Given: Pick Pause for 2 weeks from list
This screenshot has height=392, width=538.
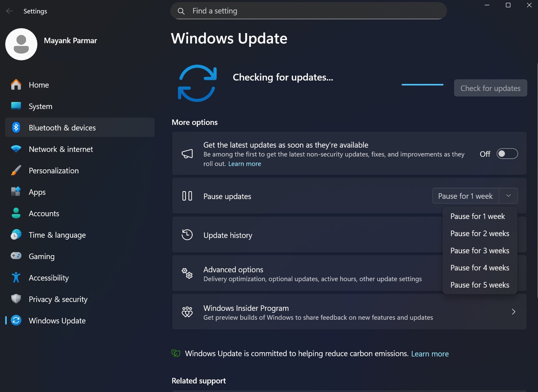Looking at the screenshot, I should pos(479,234).
